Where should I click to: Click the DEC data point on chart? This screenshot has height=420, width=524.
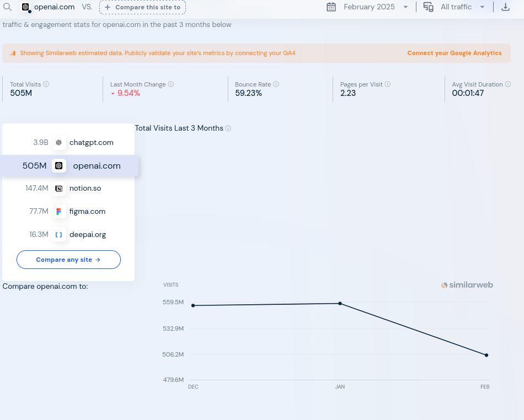click(x=193, y=305)
